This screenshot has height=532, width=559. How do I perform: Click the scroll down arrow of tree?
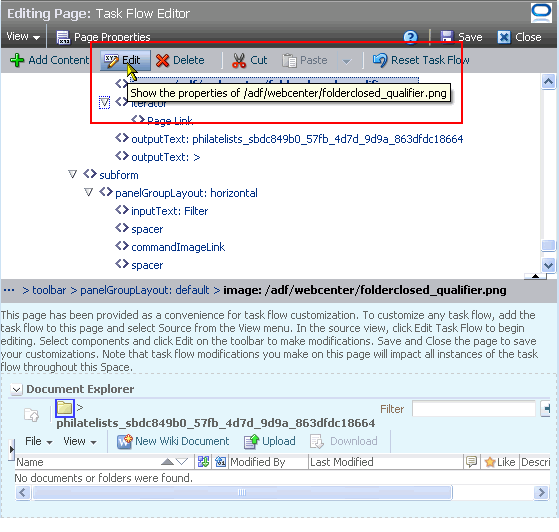(x=548, y=265)
